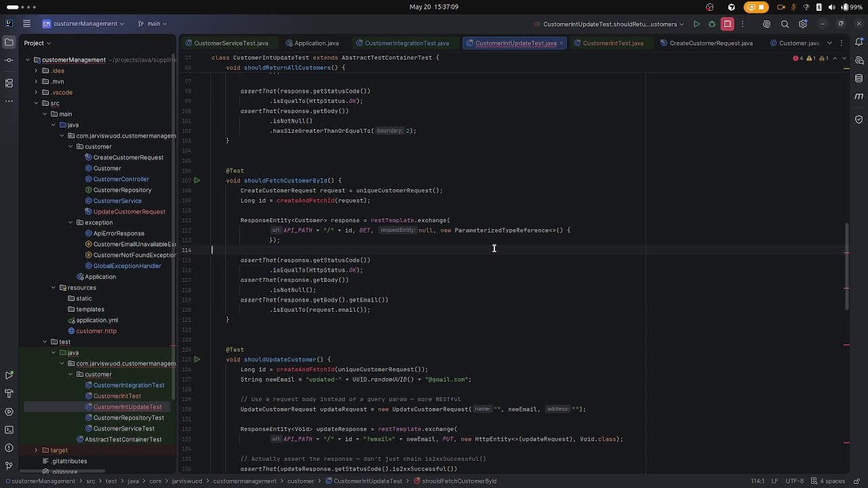Viewport: 868px width, 488px height.
Task: Open editor tabs more options menu
Action: 842,43
